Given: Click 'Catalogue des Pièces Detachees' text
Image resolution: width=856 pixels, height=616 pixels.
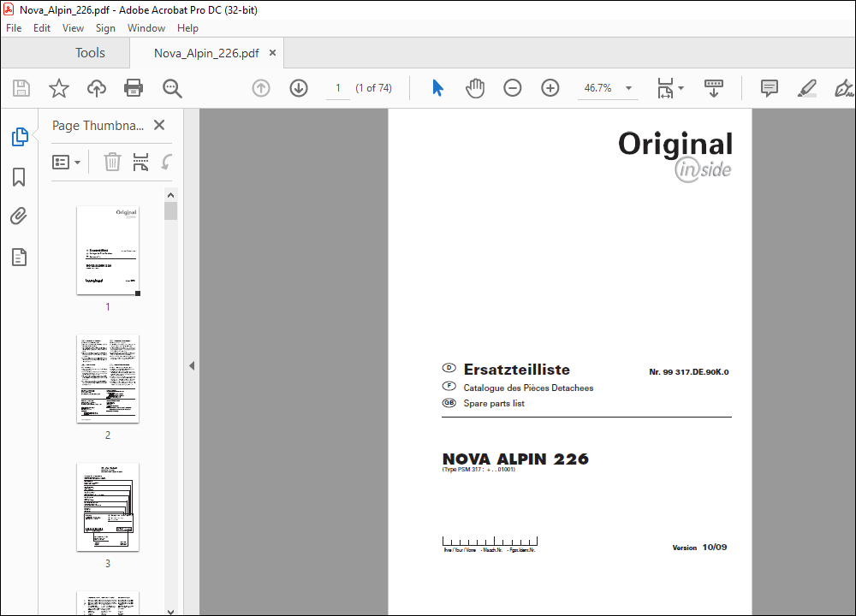Looking at the screenshot, I should click(x=528, y=388).
